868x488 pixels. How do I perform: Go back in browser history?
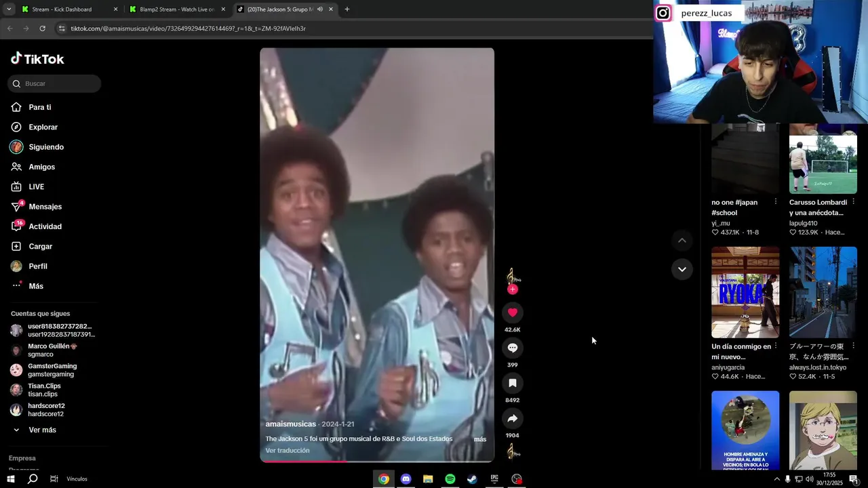tap(9, 28)
